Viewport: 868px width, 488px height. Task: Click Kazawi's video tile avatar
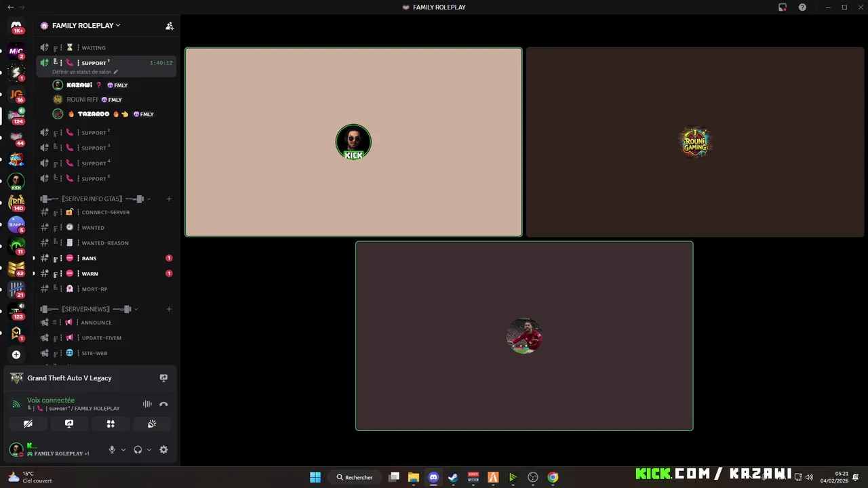(353, 142)
